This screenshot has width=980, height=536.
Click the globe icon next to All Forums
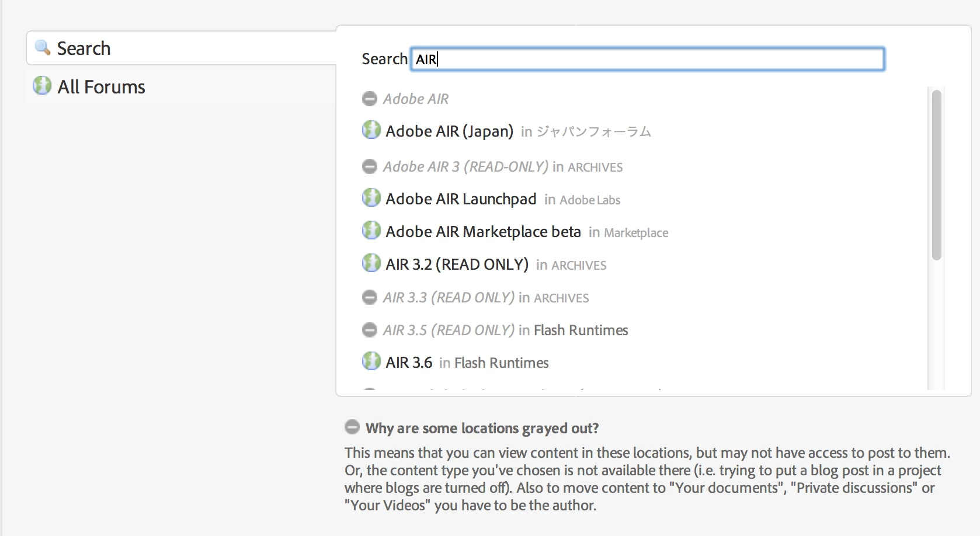(42, 85)
